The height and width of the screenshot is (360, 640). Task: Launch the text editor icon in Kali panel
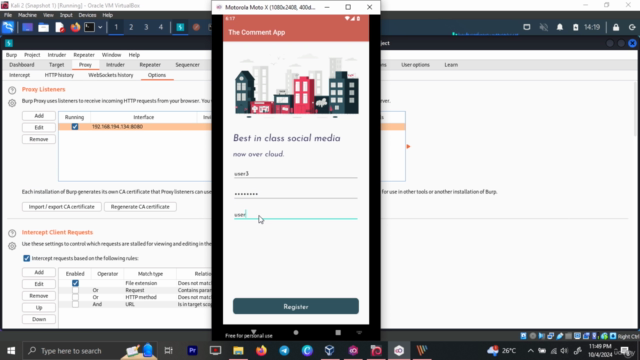[60, 27]
